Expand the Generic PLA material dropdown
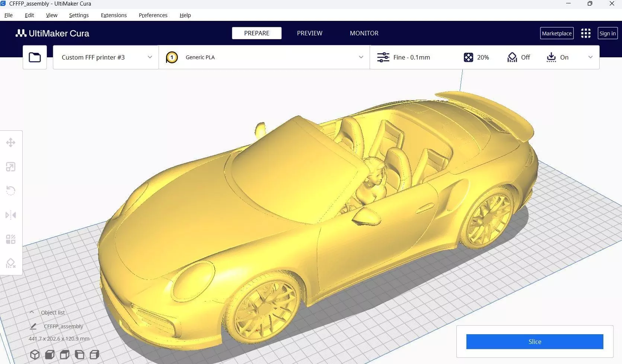The width and height of the screenshot is (622, 364). pos(264,57)
